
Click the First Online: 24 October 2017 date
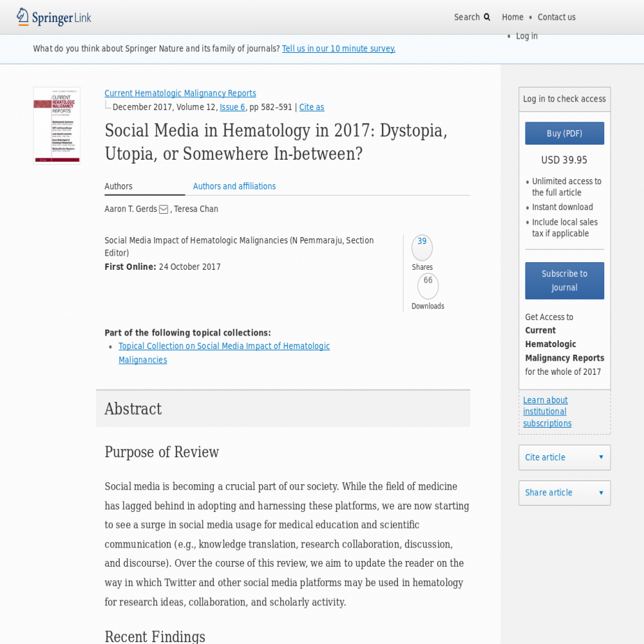163,267
